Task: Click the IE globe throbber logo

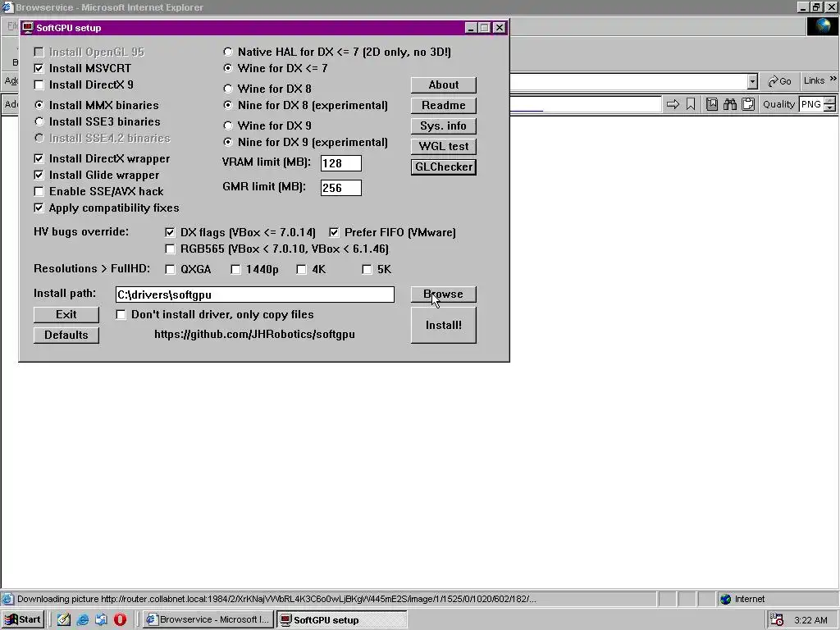Action: tap(822, 26)
